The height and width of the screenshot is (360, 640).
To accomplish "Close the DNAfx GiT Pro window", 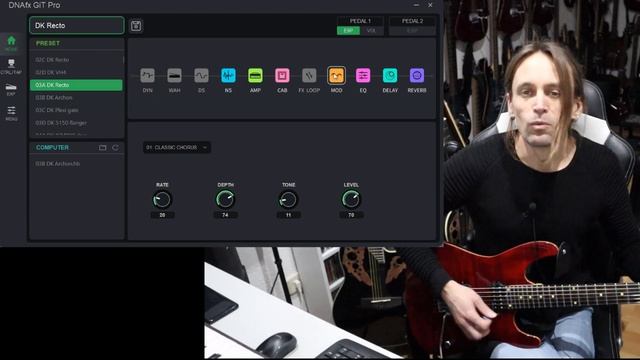I will pyautogui.click(x=430, y=5).
